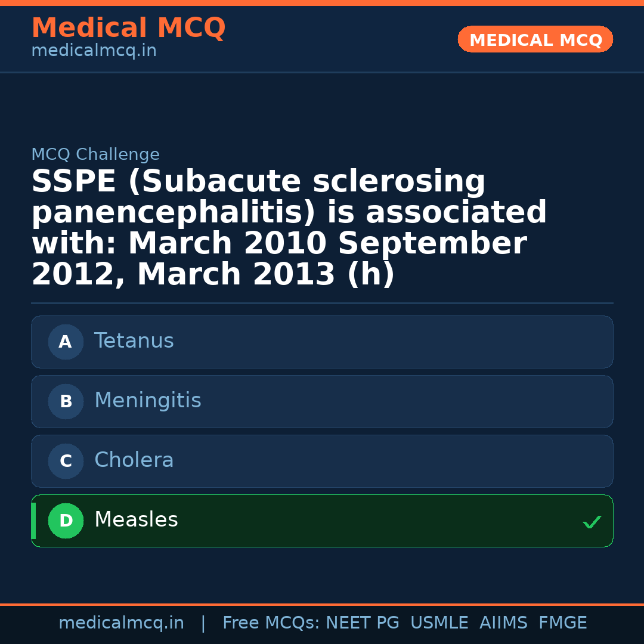Pick the Cholera answer text

134,460
